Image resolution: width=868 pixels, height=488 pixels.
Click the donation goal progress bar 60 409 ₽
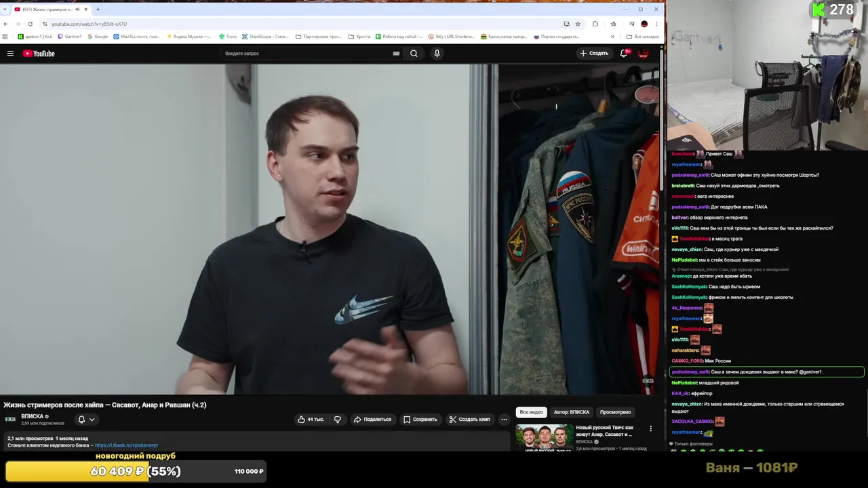136,471
